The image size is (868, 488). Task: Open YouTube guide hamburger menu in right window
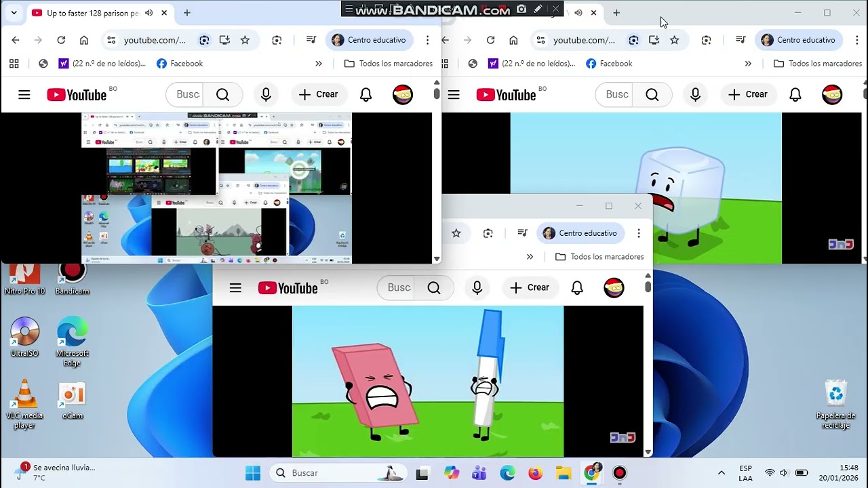[454, 95]
